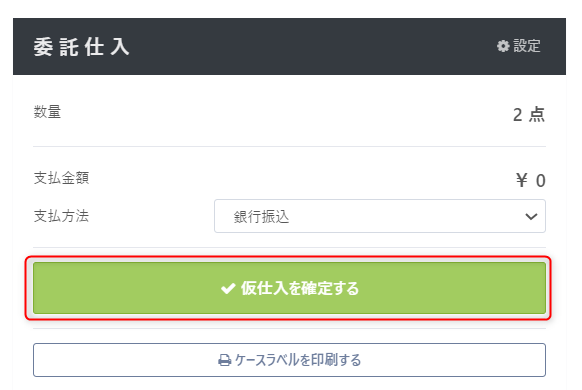Select the ケースラベルを印刷する button

[x=289, y=360]
